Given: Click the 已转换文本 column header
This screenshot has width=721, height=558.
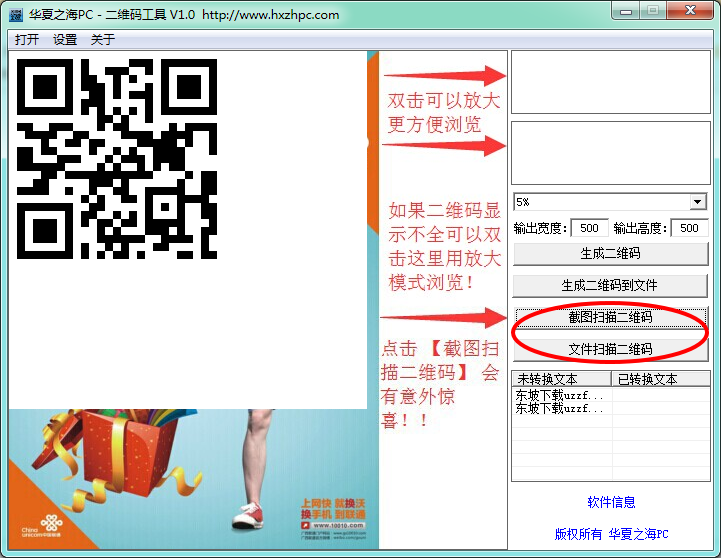Looking at the screenshot, I should [661, 379].
